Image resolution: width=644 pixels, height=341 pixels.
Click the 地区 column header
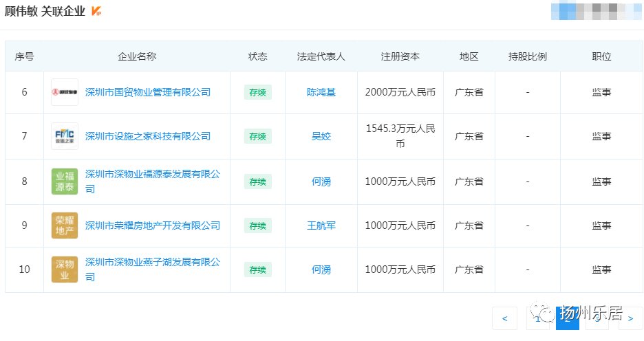pos(469,56)
